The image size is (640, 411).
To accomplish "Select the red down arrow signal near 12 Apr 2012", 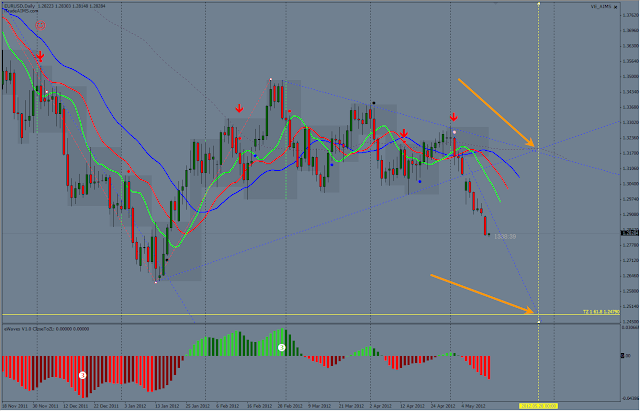I will 404,133.
